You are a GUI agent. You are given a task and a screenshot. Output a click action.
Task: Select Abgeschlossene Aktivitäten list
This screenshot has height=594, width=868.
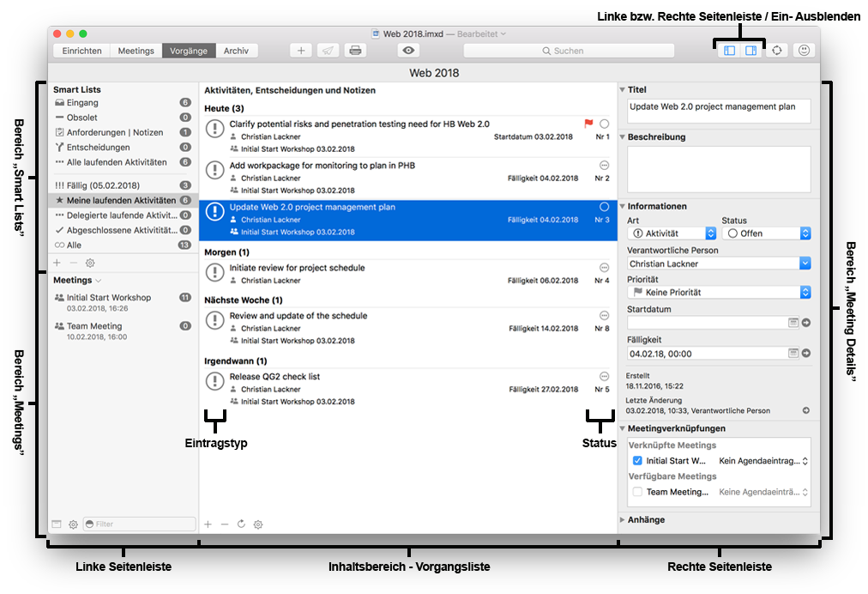tap(123, 230)
